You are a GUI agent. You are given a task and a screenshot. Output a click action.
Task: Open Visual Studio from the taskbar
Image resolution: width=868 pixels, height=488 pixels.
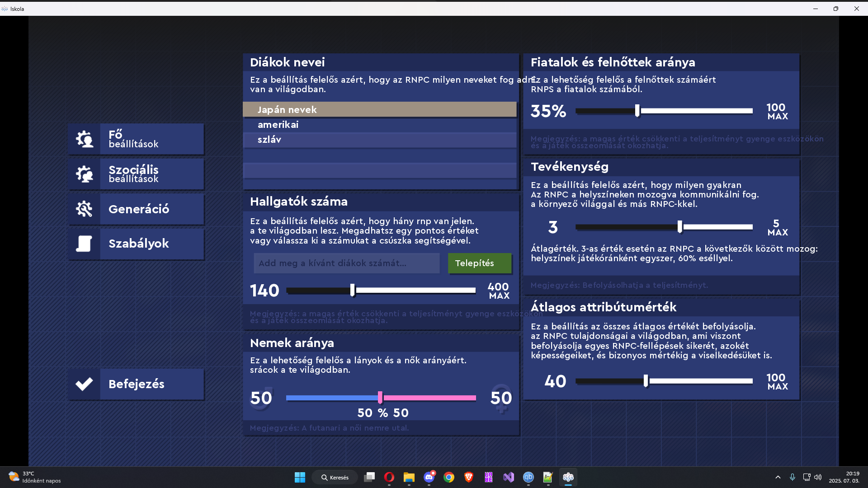[x=509, y=477]
